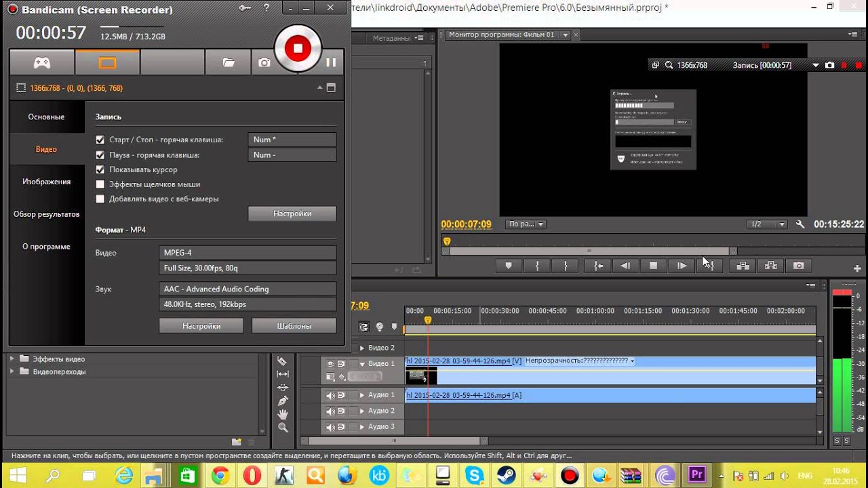Click the video clip thumbnail on Видео 1
The width and height of the screenshot is (868, 488).
coord(421,376)
